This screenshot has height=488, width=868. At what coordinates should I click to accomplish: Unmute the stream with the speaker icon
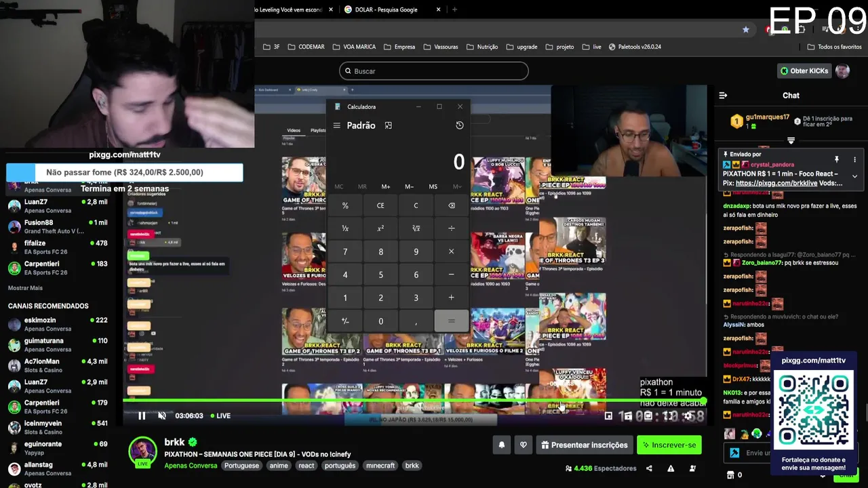pos(162,415)
